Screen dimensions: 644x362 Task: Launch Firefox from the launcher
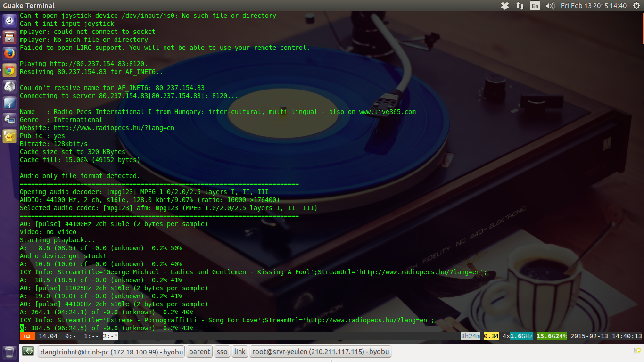pos(9,54)
